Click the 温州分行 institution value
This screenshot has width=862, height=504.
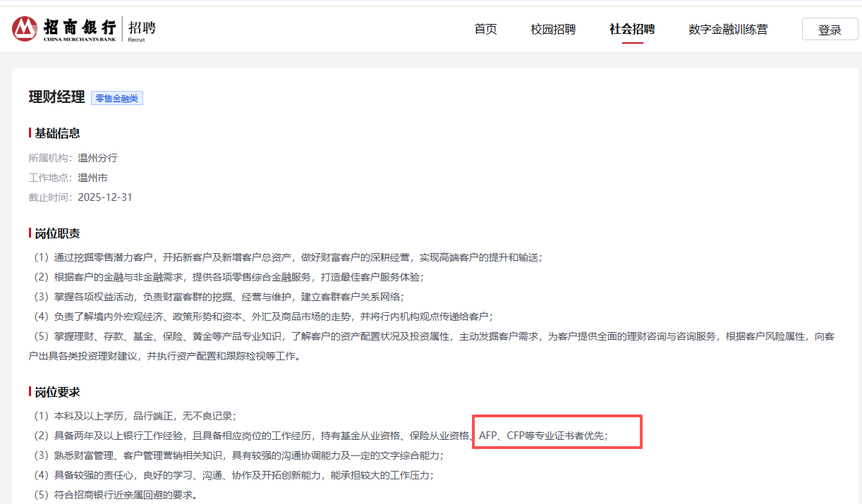97,158
